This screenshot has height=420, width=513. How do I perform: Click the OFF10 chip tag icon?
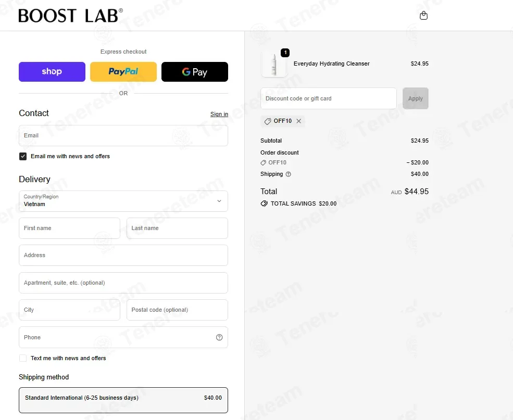[268, 121]
